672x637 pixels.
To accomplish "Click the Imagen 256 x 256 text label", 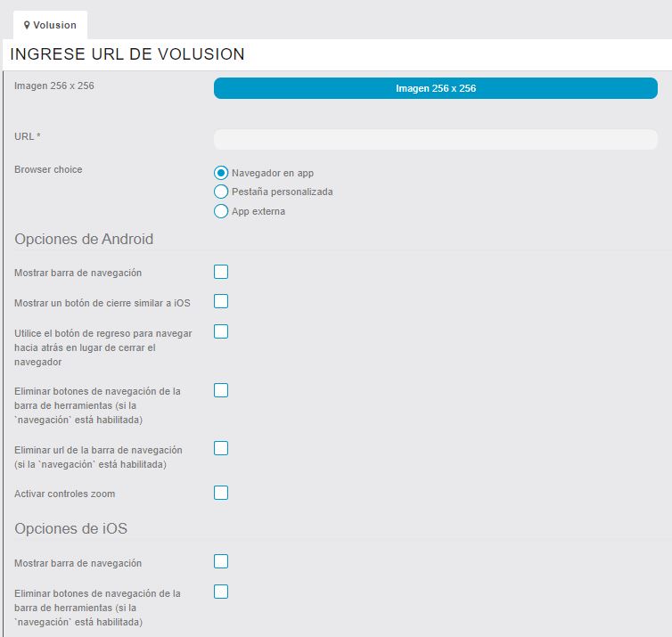I will click(x=54, y=86).
